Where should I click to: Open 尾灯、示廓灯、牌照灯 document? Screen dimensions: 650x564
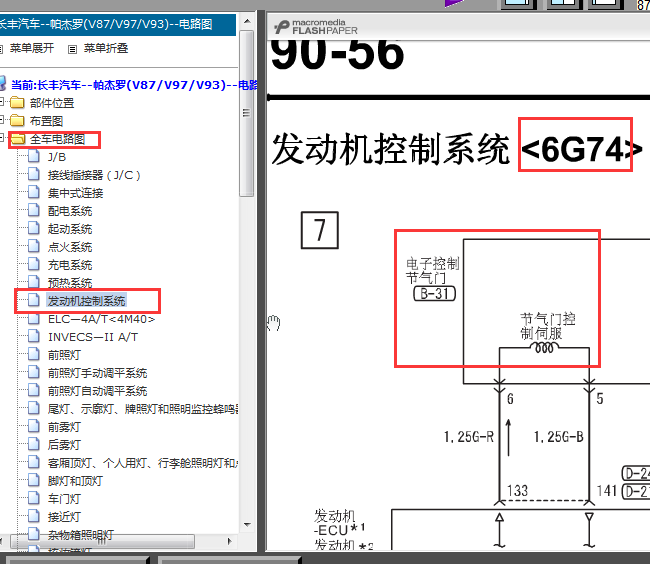143,409
